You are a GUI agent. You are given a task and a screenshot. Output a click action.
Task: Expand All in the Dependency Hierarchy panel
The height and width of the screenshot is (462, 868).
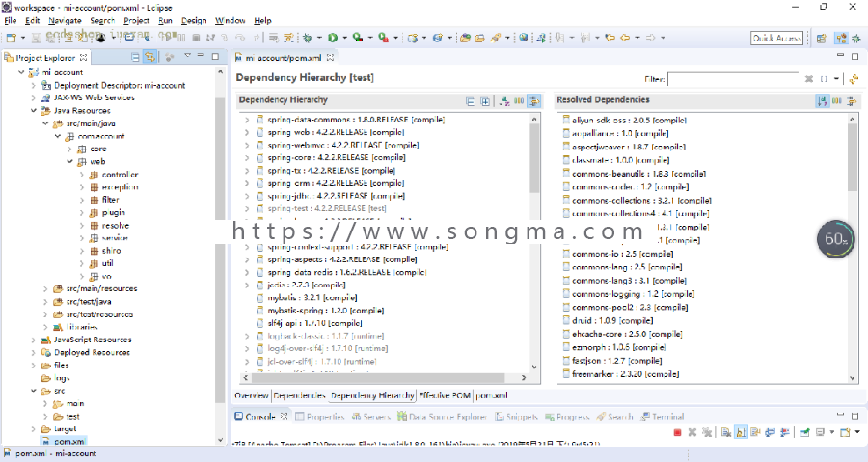point(485,101)
